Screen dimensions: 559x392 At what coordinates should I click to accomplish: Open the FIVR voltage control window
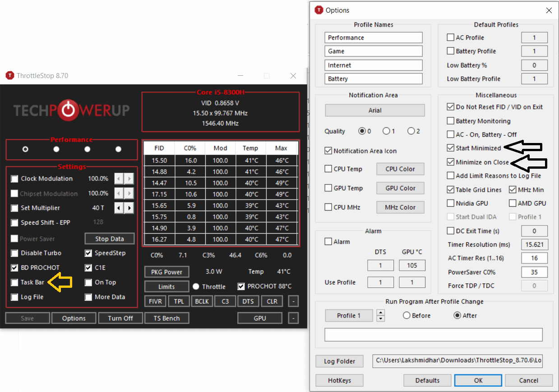155,301
